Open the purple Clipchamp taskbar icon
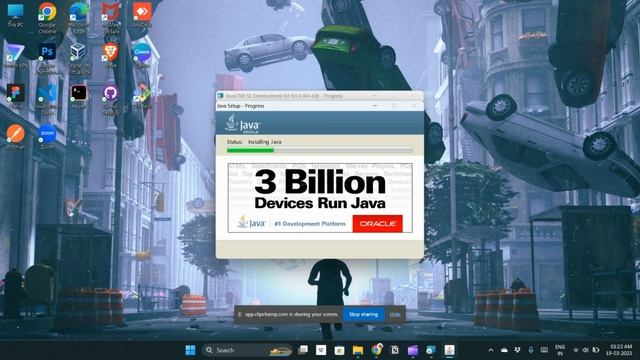This screenshot has width=640, height=360. coord(413,350)
